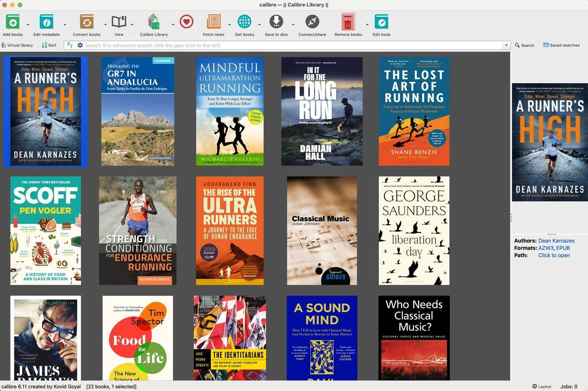Select In It for the Long Run cover

tap(322, 111)
